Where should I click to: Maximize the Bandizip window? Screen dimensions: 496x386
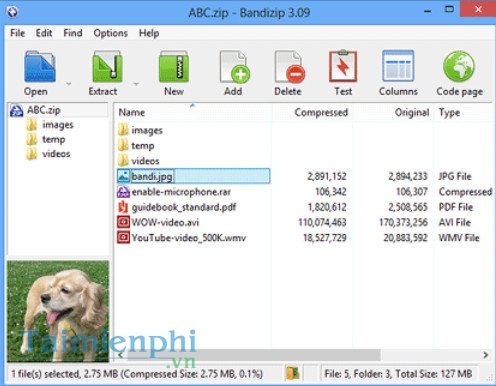tap(449, 9)
